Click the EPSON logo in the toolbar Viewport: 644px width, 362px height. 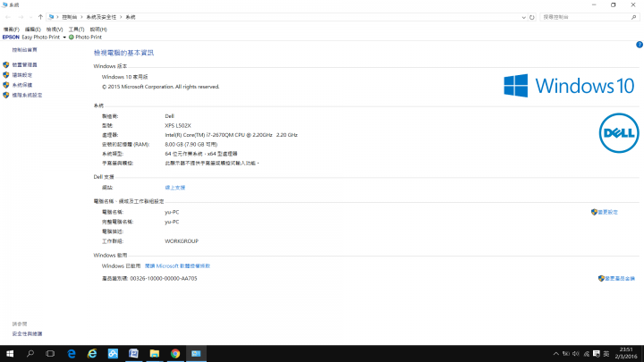(x=11, y=37)
